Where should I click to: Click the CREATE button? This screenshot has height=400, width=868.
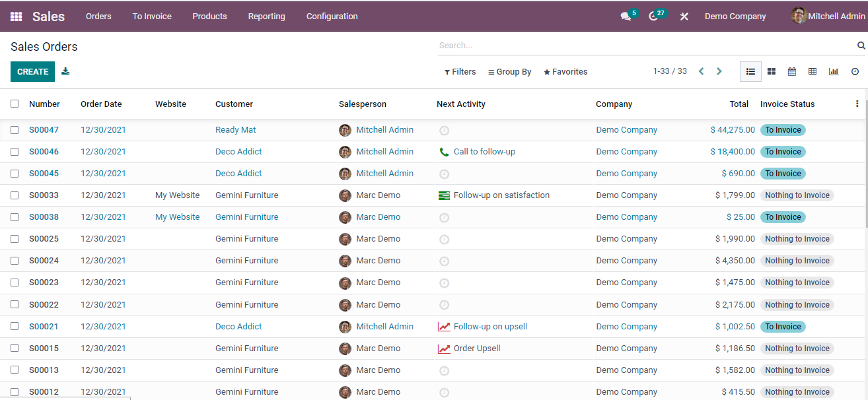[x=32, y=71]
